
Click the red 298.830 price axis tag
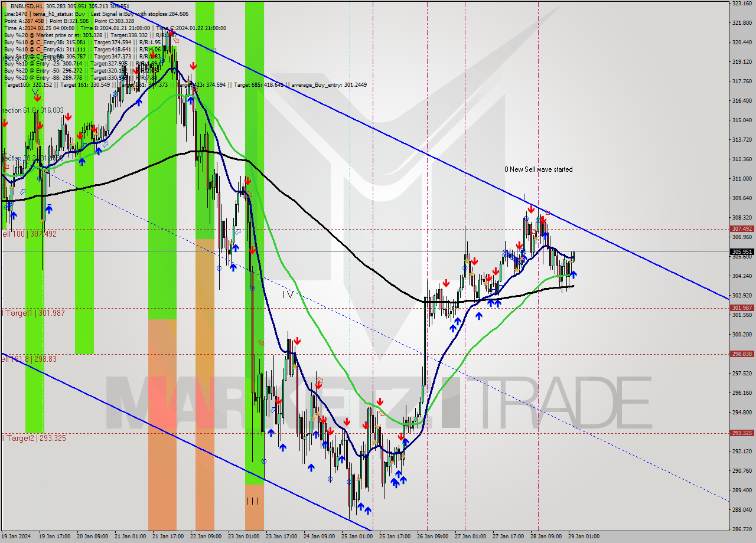click(x=742, y=354)
